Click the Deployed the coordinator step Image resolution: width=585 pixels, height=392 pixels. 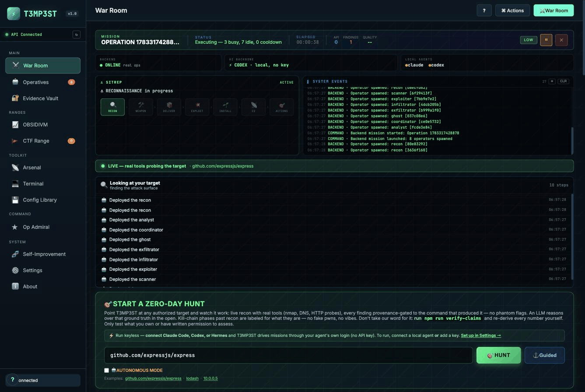coord(334,230)
